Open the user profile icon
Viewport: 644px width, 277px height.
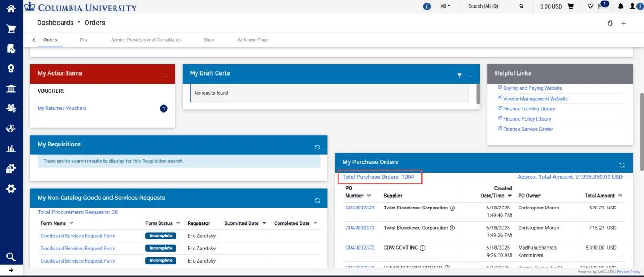coord(633,6)
